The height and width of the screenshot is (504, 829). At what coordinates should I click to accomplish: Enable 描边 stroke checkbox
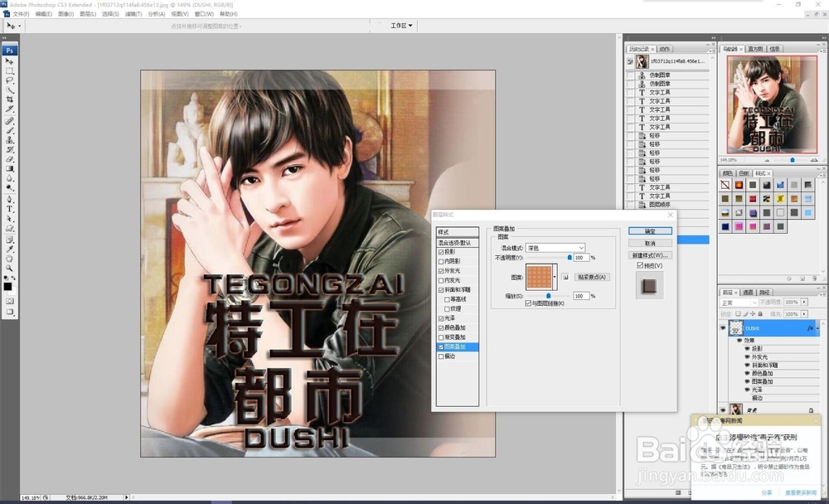point(441,357)
